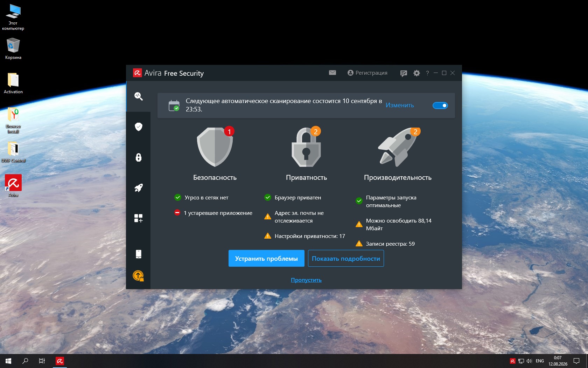Click 'Записи реестра: 59' item
588x368 pixels.
click(x=390, y=244)
